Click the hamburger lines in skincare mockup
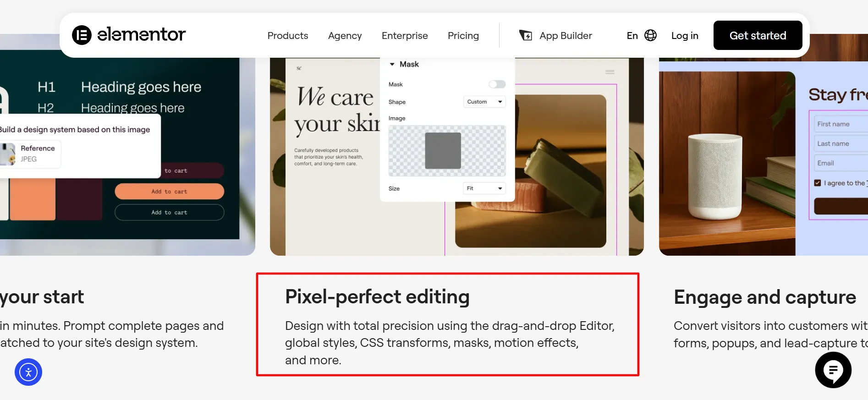This screenshot has height=400, width=868. [610, 72]
